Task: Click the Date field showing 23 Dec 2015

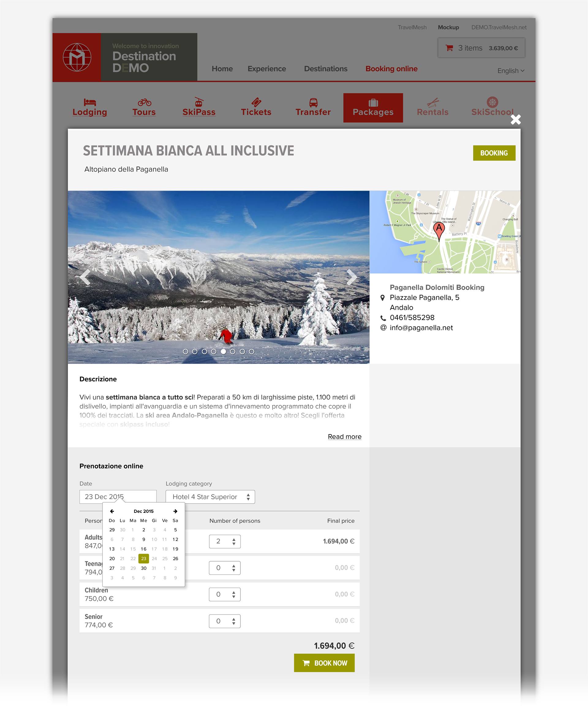Action: coord(118,496)
